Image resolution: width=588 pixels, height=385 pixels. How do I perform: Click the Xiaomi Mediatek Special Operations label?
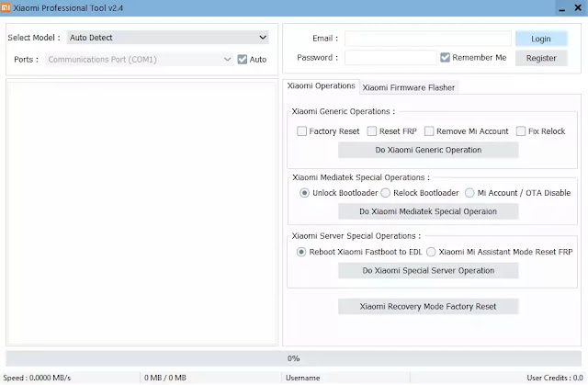[x=361, y=177]
